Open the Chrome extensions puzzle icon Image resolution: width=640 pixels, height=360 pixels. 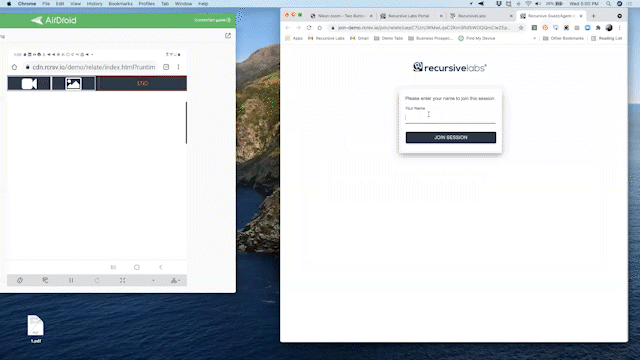coord(598,28)
